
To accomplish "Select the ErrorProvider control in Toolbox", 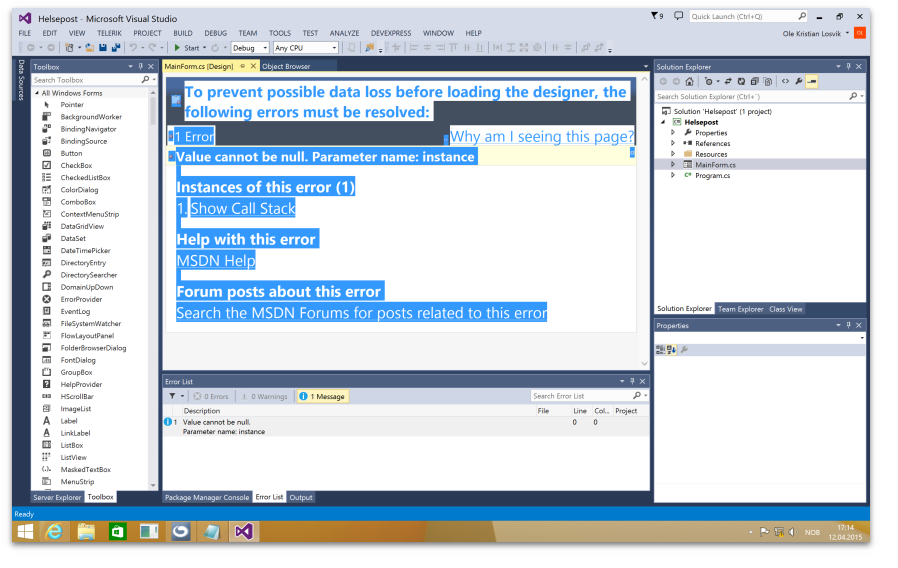I will [x=81, y=299].
